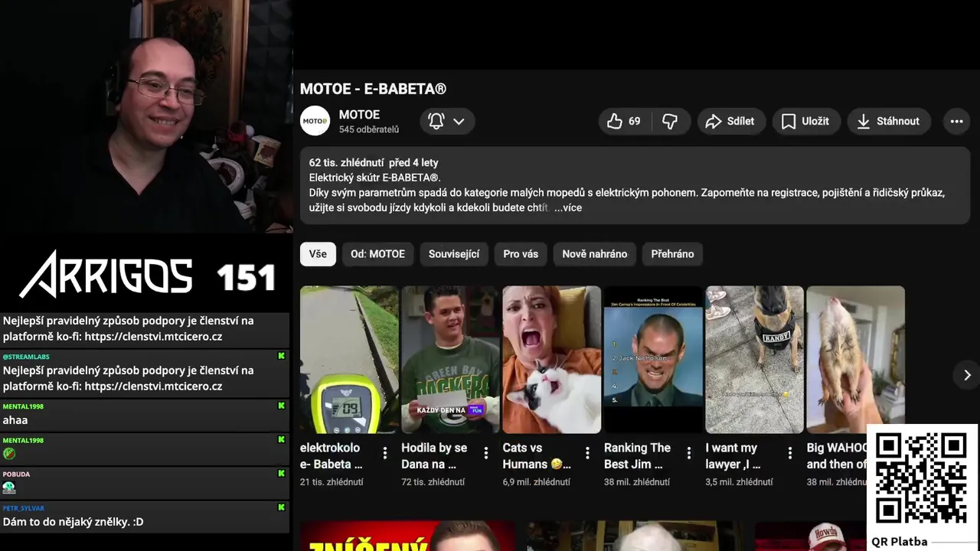
Task: Click the ARRIGOS logo overlay
Action: [106, 274]
